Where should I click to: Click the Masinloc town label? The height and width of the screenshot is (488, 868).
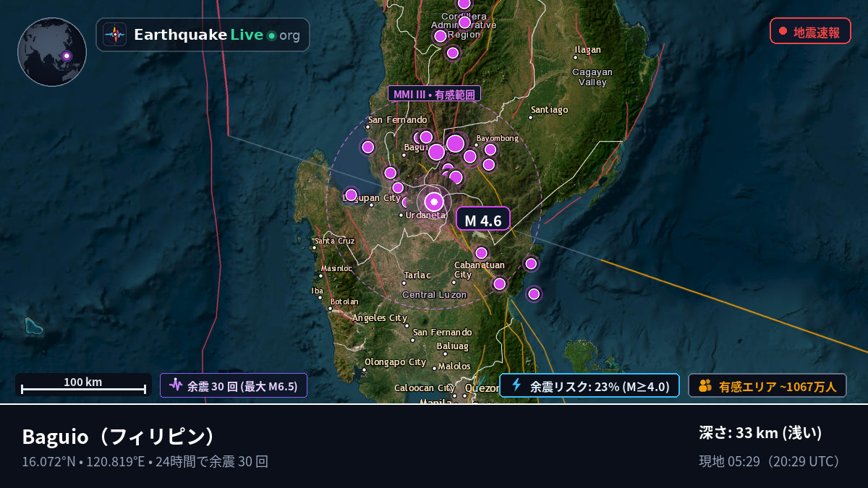(x=336, y=268)
